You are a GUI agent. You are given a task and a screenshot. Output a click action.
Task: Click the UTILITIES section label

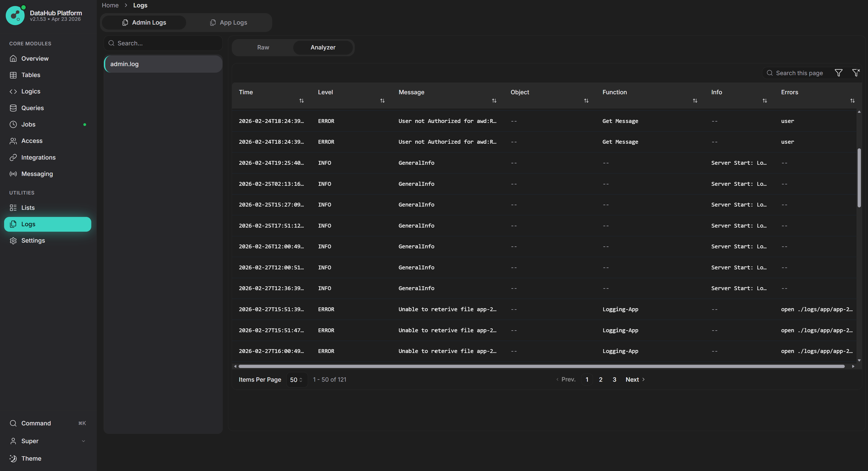pos(22,193)
